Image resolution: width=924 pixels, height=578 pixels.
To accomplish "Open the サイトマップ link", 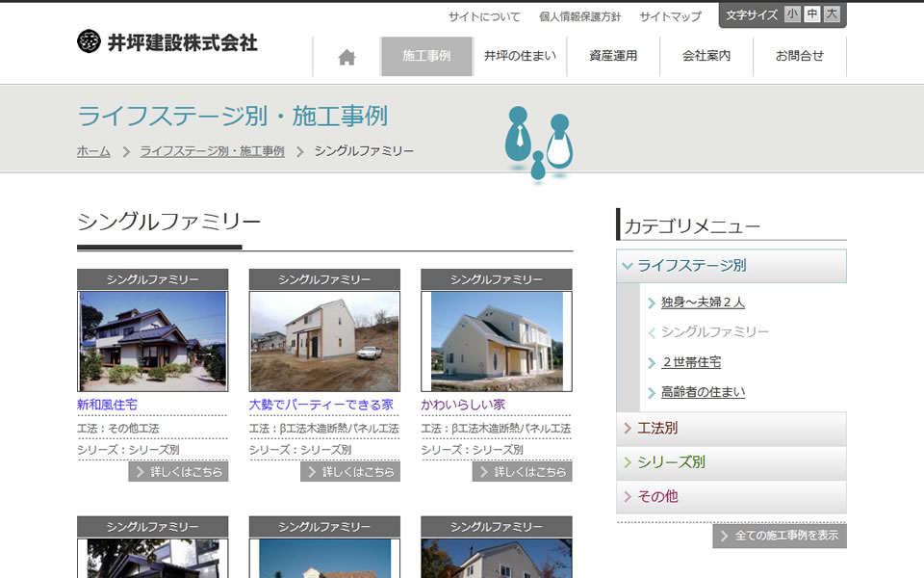I will pyautogui.click(x=671, y=16).
